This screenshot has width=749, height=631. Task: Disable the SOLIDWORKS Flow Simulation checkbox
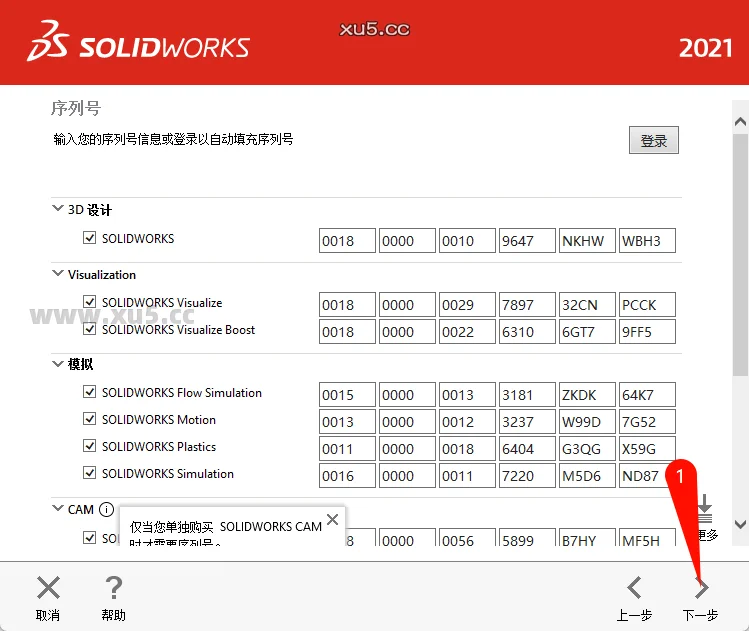tap(90, 392)
